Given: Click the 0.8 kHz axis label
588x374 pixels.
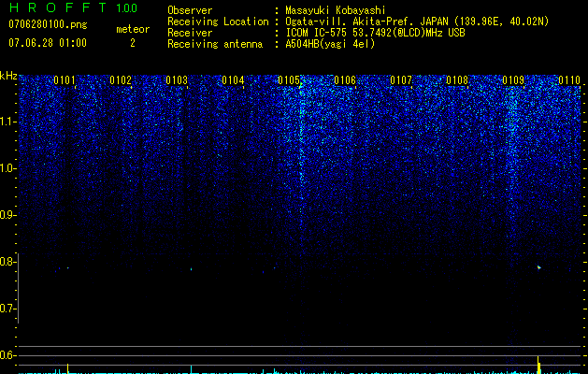Looking at the screenshot, I should pyautogui.click(x=8, y=262).
